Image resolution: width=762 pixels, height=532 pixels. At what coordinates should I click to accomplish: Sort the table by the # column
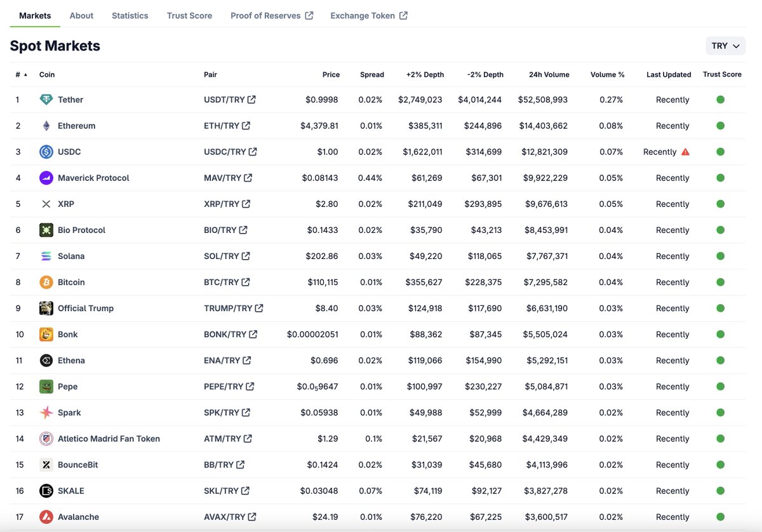(x=21, y=74)
